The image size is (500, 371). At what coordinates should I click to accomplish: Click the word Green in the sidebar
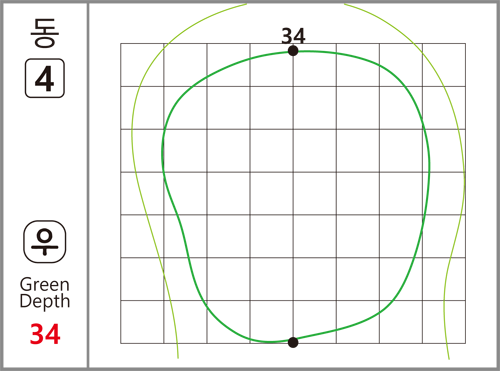point(45,285)
